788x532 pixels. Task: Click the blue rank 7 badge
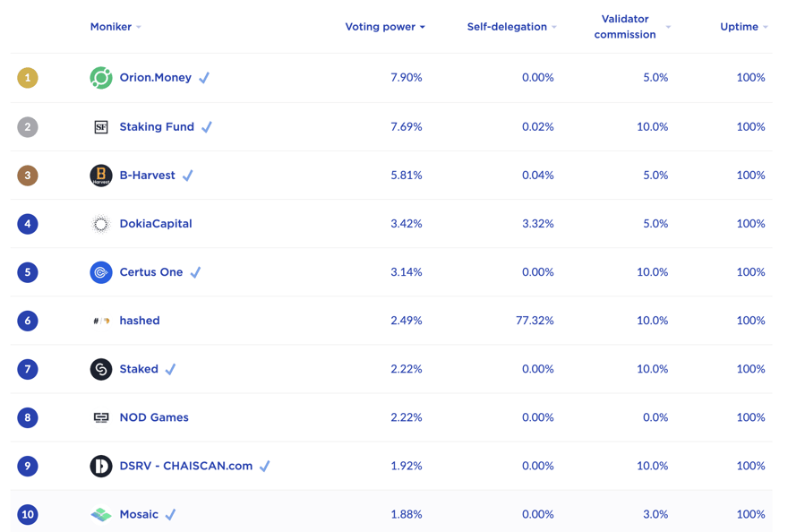(x=28, y=370)
